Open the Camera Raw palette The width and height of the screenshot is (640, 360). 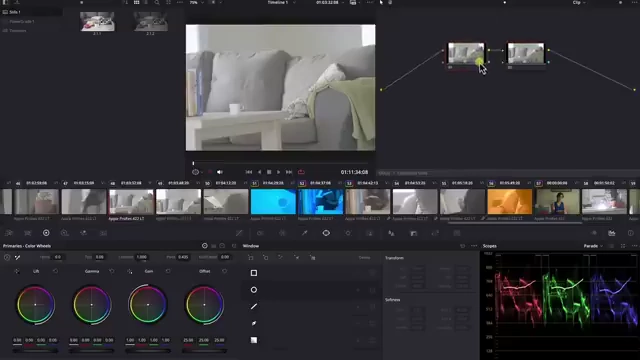9,233
